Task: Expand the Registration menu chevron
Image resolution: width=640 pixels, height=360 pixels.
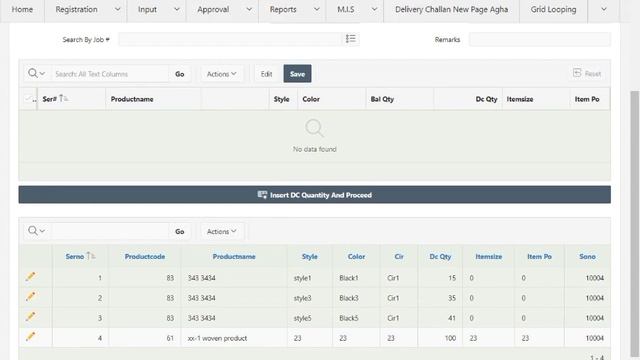Action: click(117, 9)
